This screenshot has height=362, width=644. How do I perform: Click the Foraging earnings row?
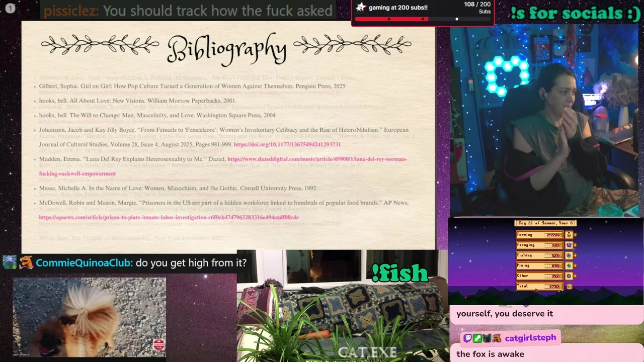(x=540, y=245)
